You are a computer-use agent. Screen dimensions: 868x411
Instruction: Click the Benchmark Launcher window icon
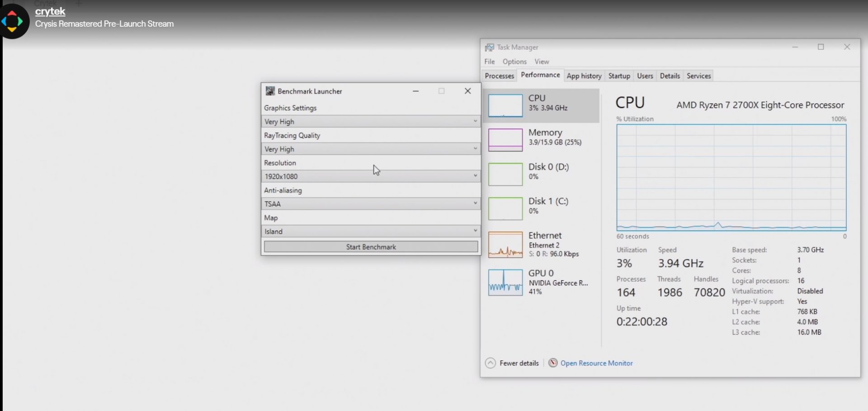(x=270, y=91)
